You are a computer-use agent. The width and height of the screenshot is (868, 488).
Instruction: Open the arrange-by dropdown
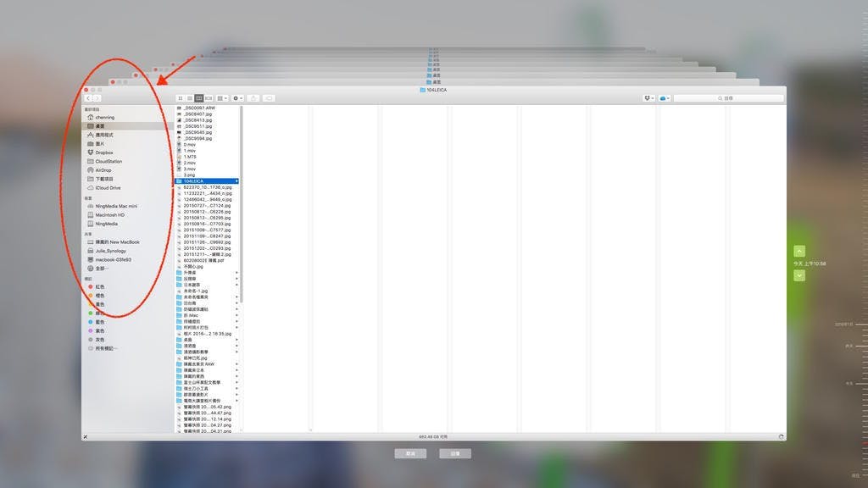[x=222, y=98]
